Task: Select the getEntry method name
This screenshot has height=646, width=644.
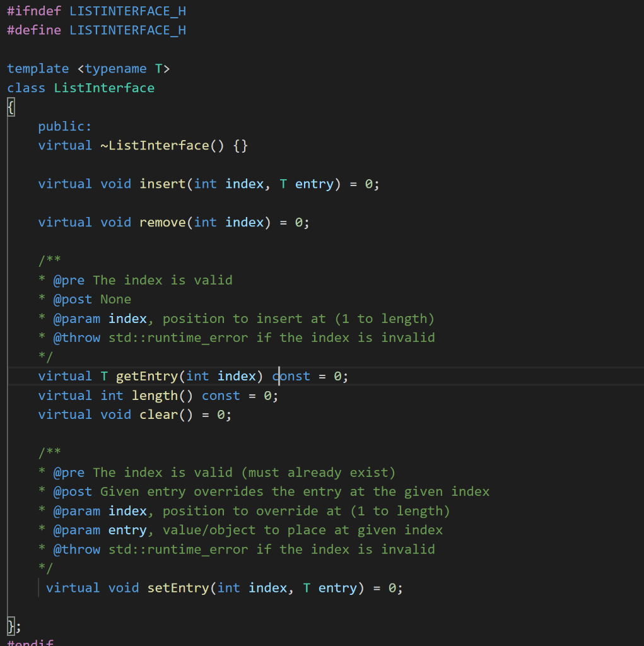Action: [146, 376]
